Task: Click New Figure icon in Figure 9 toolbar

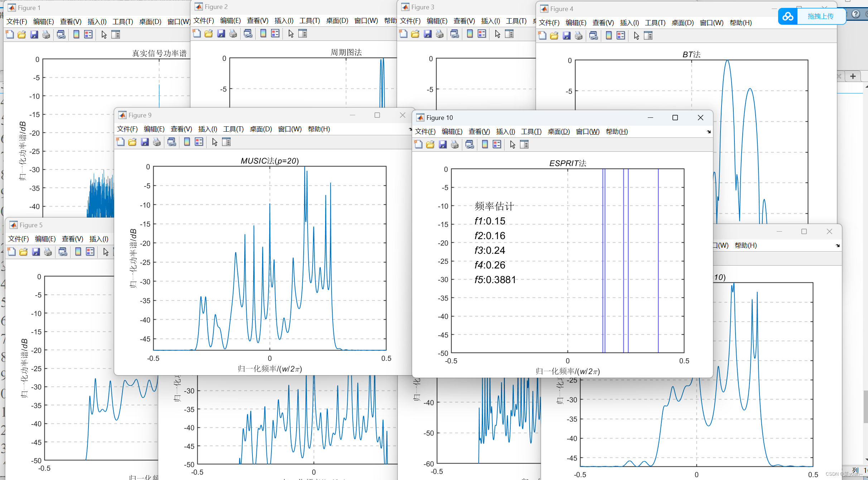Action: (x=121, y=142)
